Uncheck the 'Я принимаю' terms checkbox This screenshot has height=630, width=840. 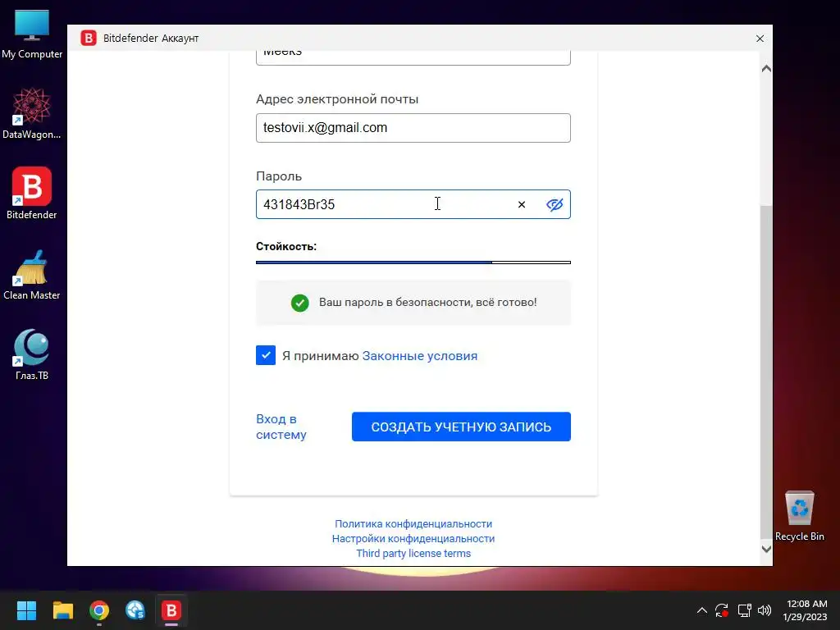266,355
